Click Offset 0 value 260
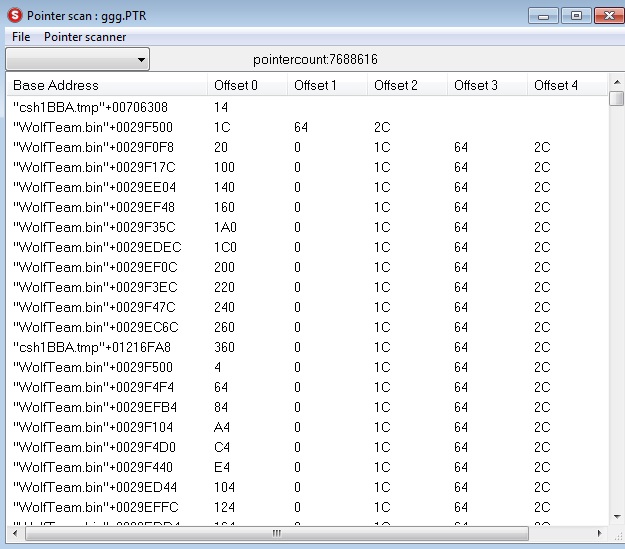 (224, 327)
